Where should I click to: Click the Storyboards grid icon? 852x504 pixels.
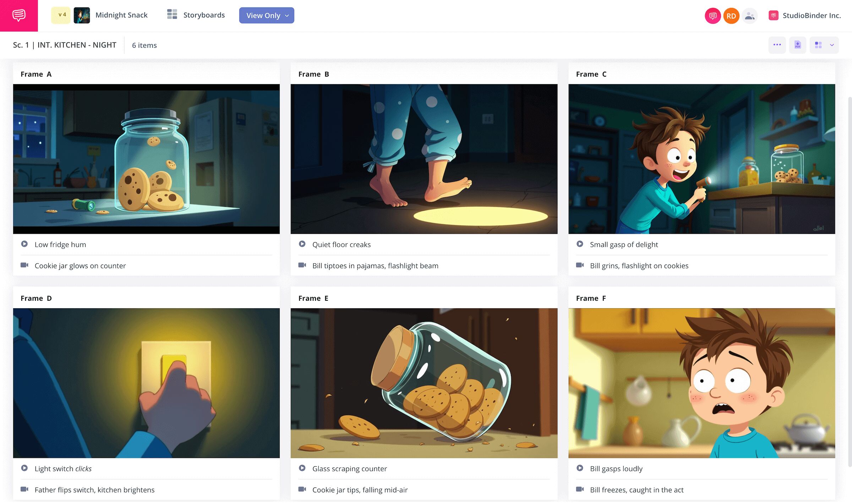[172, 15]
